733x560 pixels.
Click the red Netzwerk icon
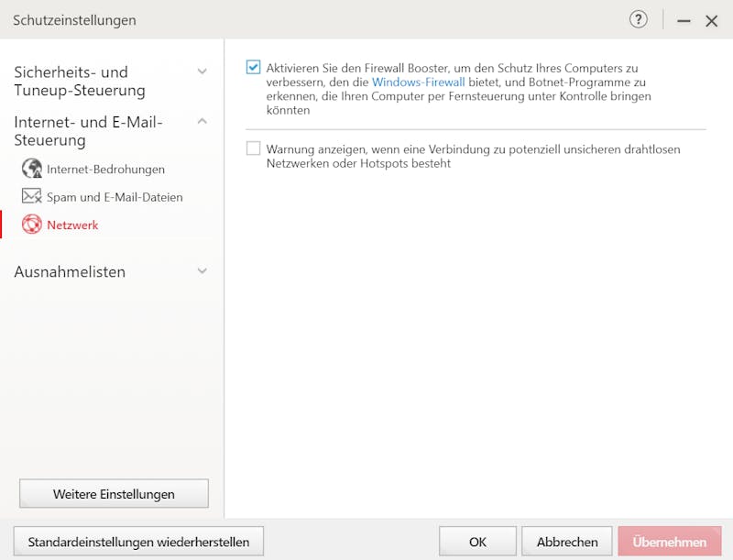click(32, 225)
